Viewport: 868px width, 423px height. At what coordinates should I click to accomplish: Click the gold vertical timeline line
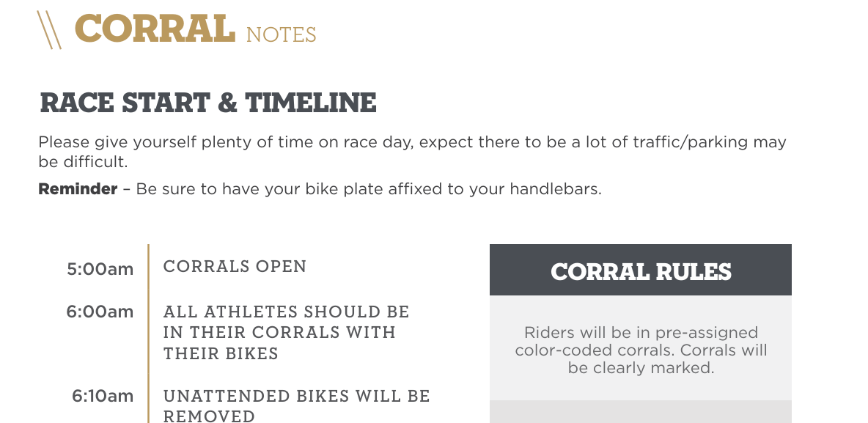click(148, 334)
